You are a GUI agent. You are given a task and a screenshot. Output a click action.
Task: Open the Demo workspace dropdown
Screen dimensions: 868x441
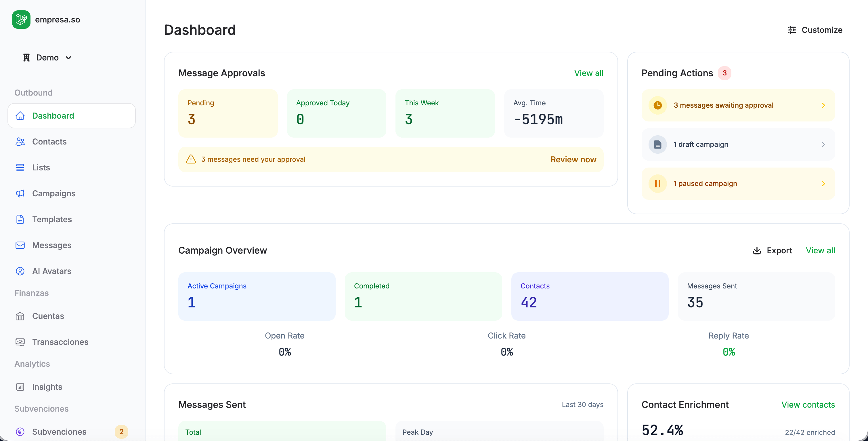[47, 58]
